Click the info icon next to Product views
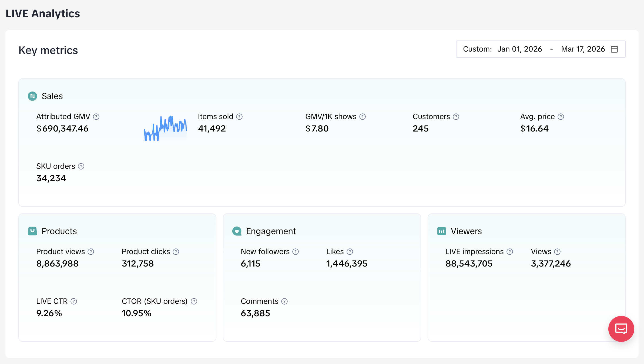This screenshot has width=644, height=364. coord(91,252)
